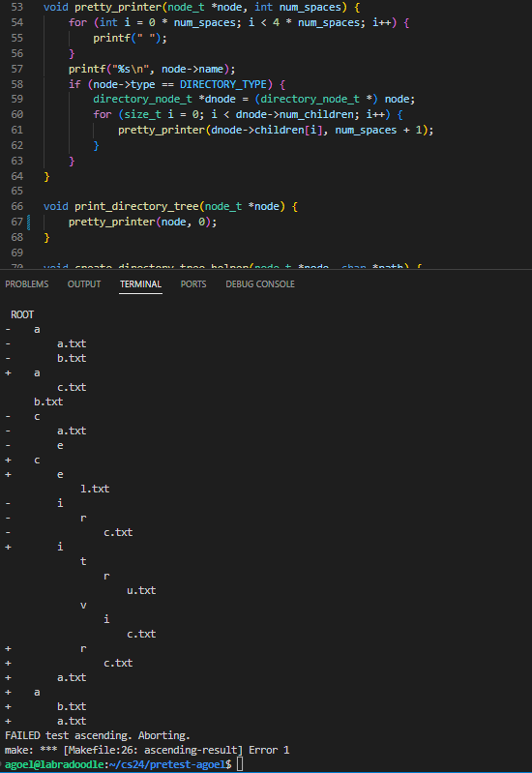Open the DEBUG CONSOLE tab
Image resolution: width=532 pixels, height=773 pixels.
(x=260, y=284)
